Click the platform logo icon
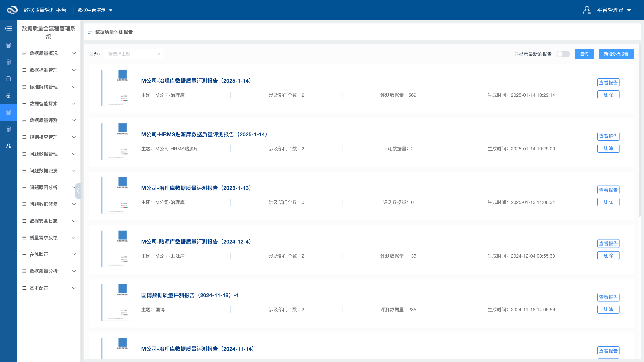Screen dimensions: 644x362 pos(12,10)
